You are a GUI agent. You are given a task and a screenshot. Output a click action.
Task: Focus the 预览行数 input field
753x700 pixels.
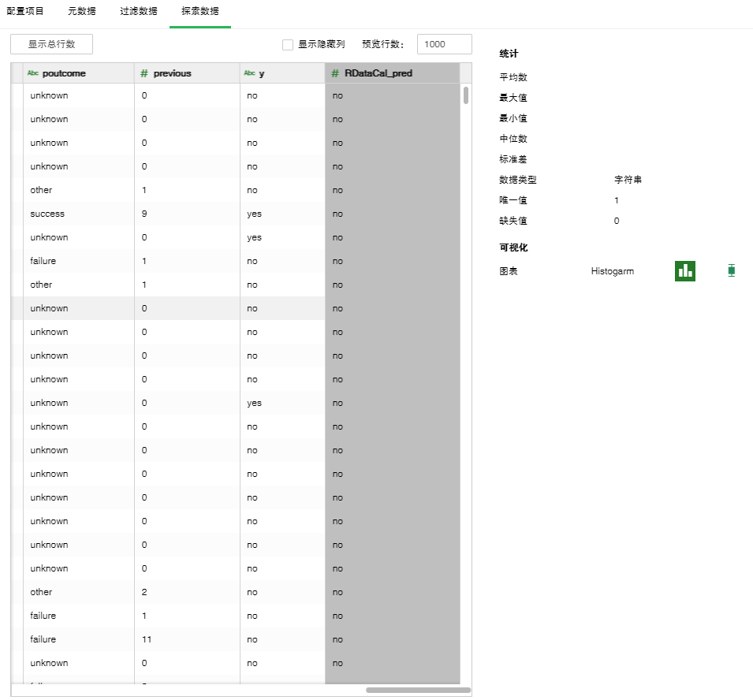click(x=444, y=44)
